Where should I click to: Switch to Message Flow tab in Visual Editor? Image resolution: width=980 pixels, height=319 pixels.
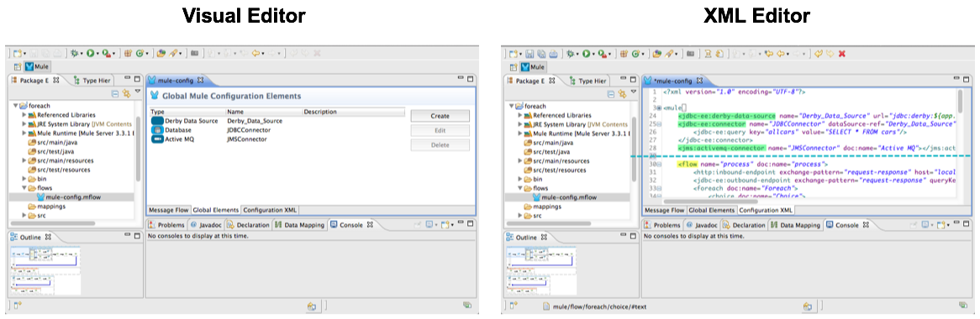tap(168, 210)
